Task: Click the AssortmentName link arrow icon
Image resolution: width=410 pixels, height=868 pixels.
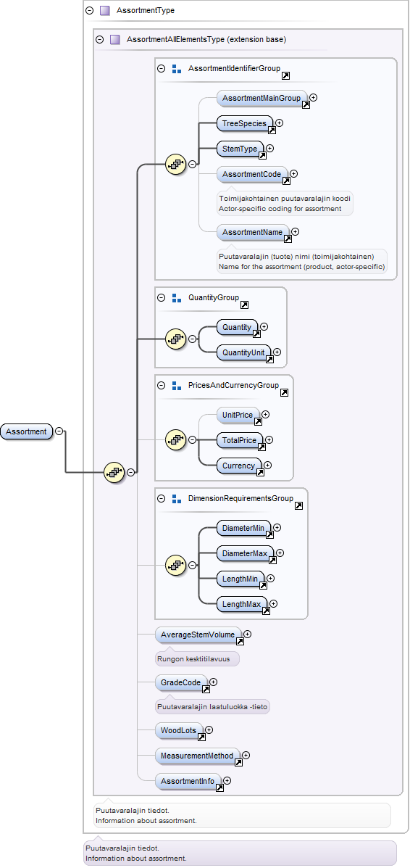Action: [288, 239]
